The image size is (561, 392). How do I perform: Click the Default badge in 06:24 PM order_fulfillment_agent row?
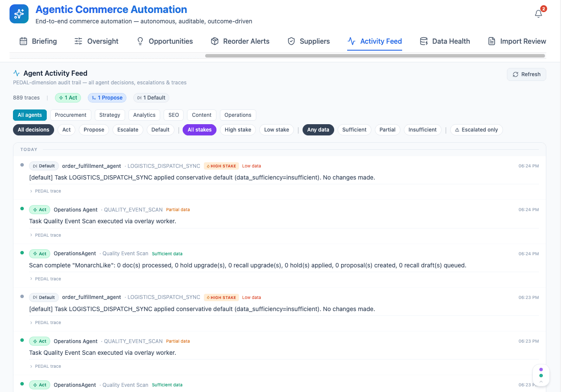click(44, 166)
